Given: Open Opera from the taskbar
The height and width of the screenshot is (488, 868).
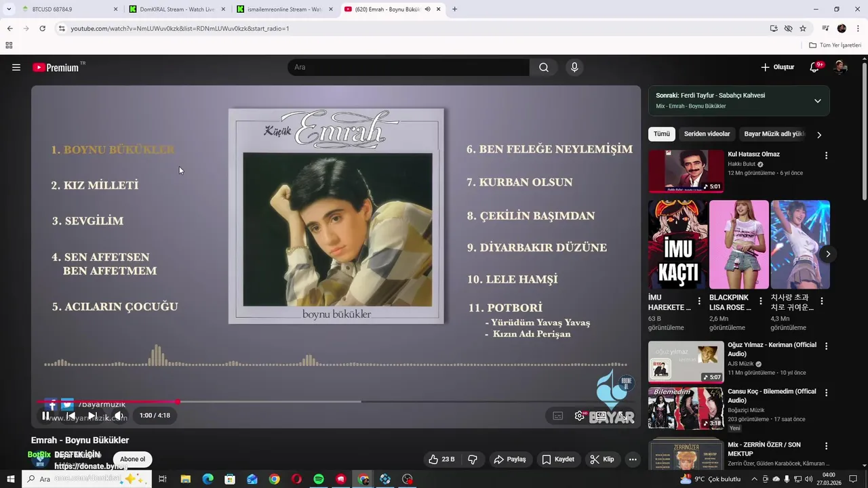Looking at the screenshot, I should 296,479.
